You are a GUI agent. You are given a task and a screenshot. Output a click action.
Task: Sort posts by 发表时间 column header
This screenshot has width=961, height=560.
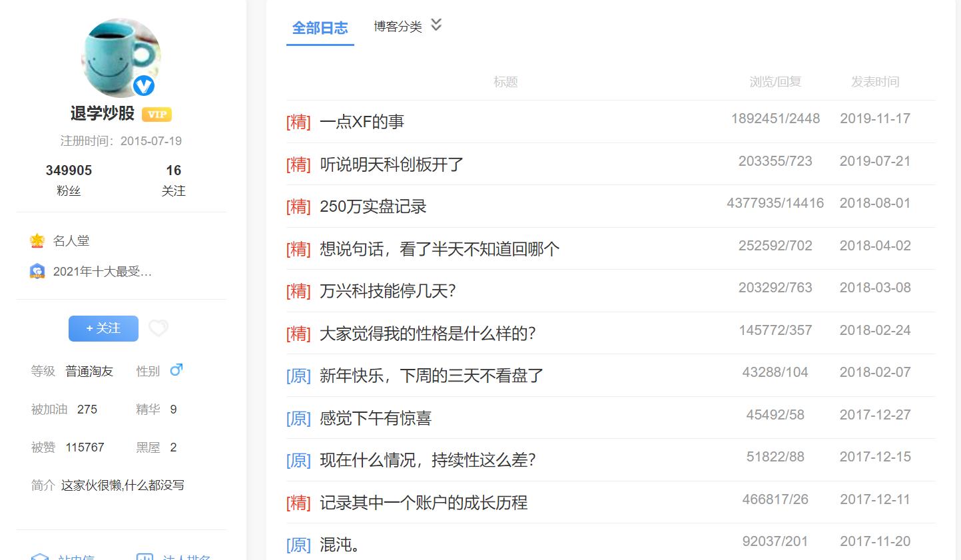click(874, 81)
